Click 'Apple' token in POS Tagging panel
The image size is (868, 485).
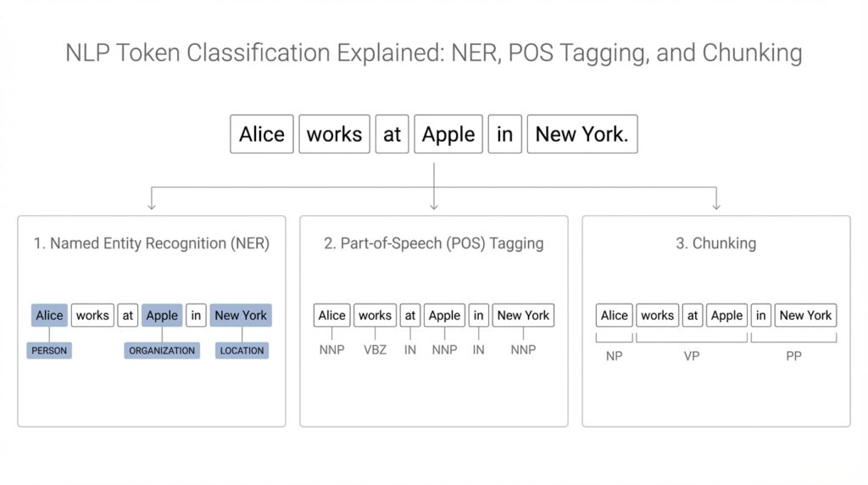[x=444, y=315]
